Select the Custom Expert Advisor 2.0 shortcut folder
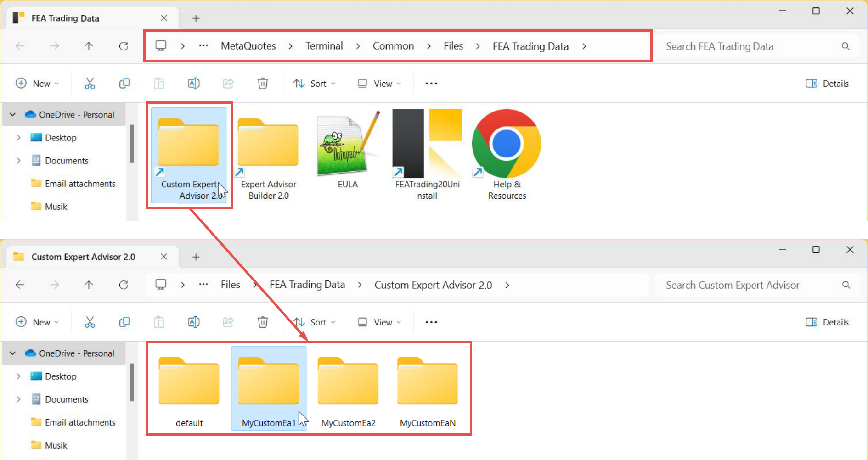The width and height of the screenshot is (868, 460). (x=189, y=155)
